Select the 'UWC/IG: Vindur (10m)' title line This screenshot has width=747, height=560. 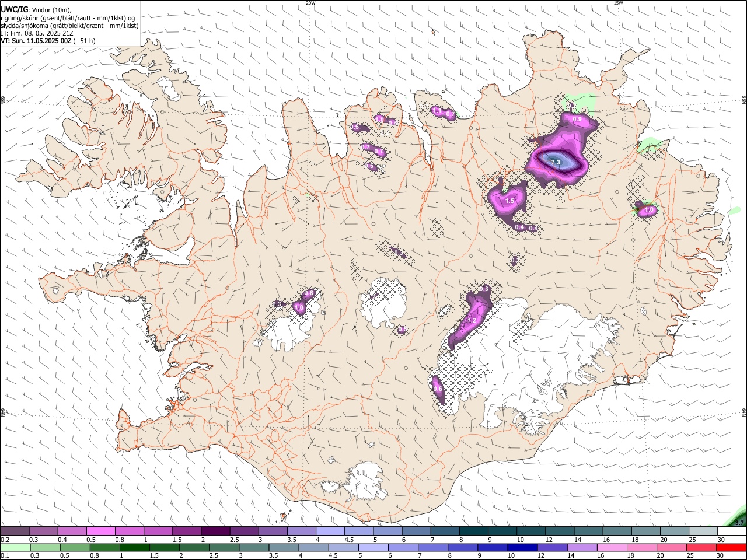pyautogui.click(x=36, y=9)
